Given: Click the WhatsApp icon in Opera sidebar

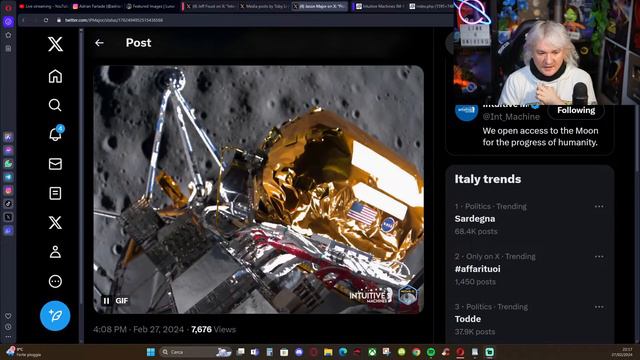Looking at the screenshot, I should click(8, 164).
